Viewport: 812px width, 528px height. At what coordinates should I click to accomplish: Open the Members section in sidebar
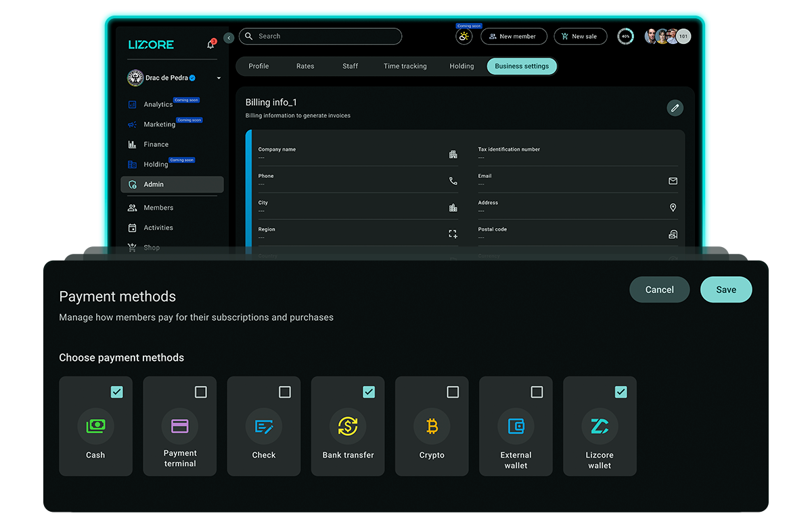tap(158, 208)
